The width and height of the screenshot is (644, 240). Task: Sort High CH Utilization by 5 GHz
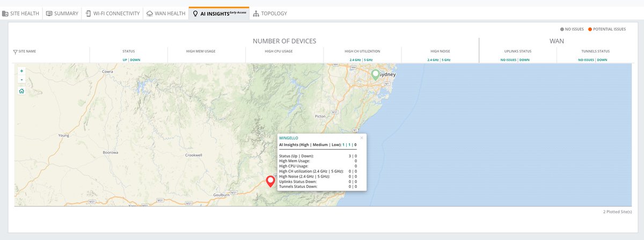pos(368,60)
